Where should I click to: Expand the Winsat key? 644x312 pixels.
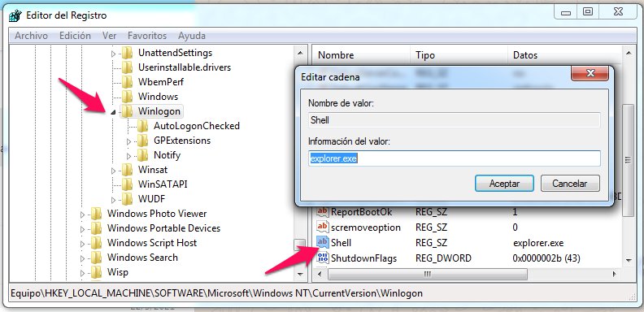pyautogui.click(x=114, y=171)
